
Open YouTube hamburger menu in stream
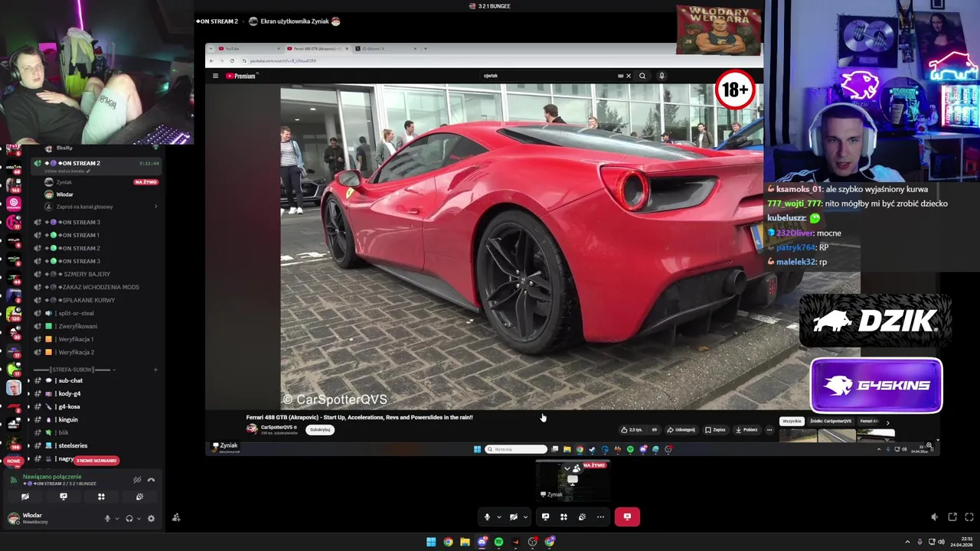point(215,76)
